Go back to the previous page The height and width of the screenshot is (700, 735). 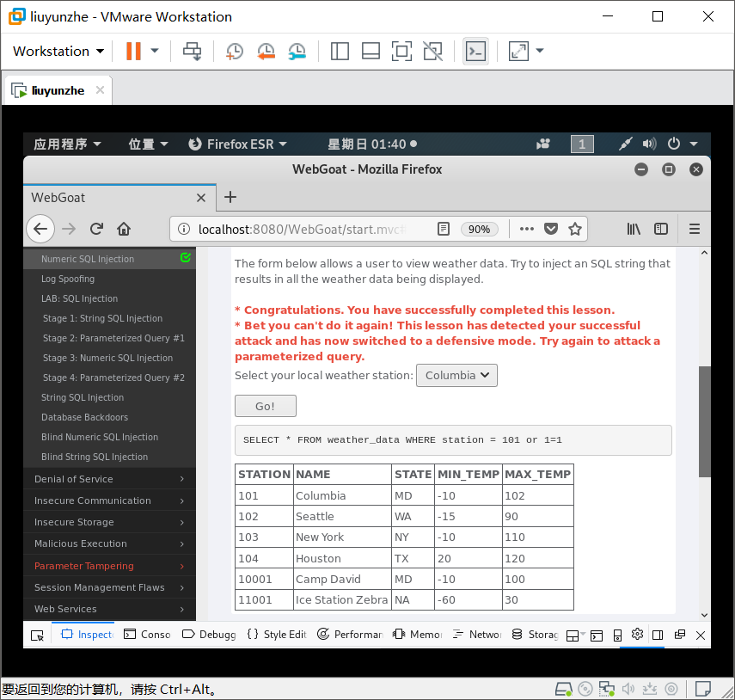(x=40, y=229)
